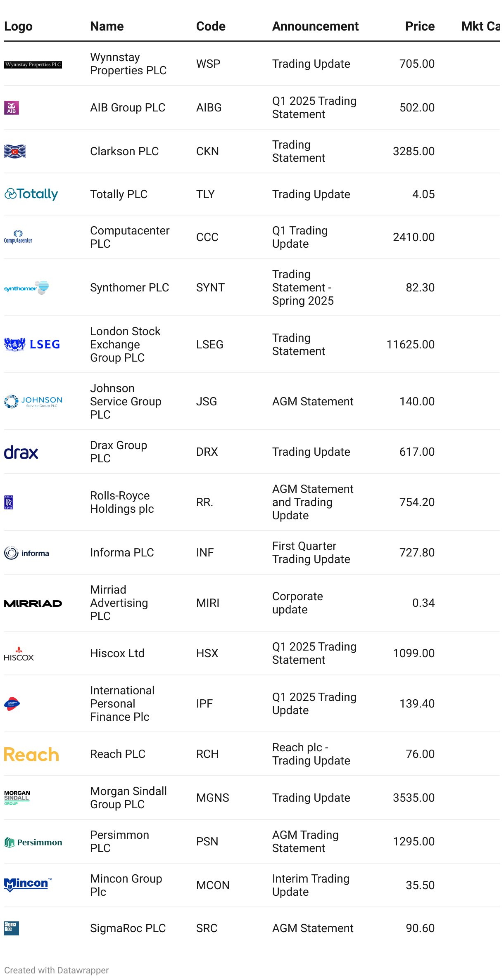
Task: Click the Persimmon logo
Action: coord(33,842)
